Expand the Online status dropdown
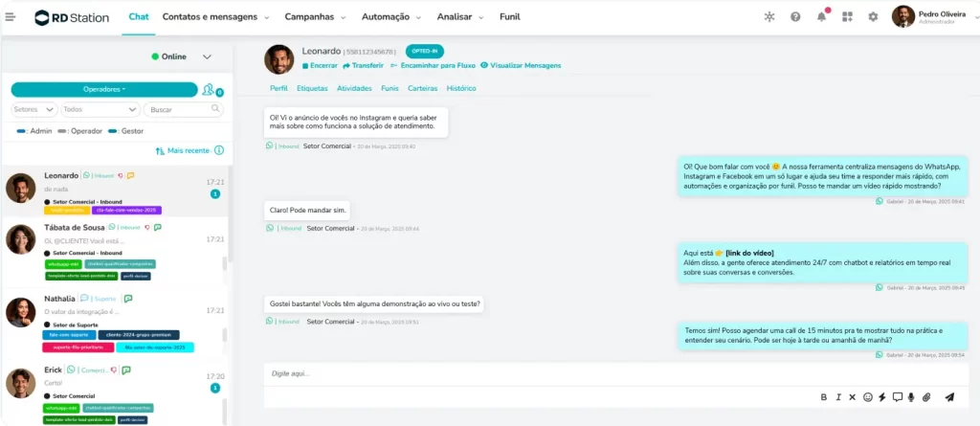 (x=207, y=57)
